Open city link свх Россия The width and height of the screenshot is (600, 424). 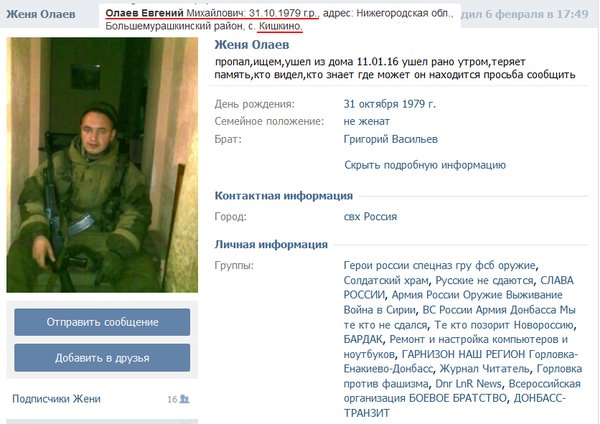tap(370, 217)
